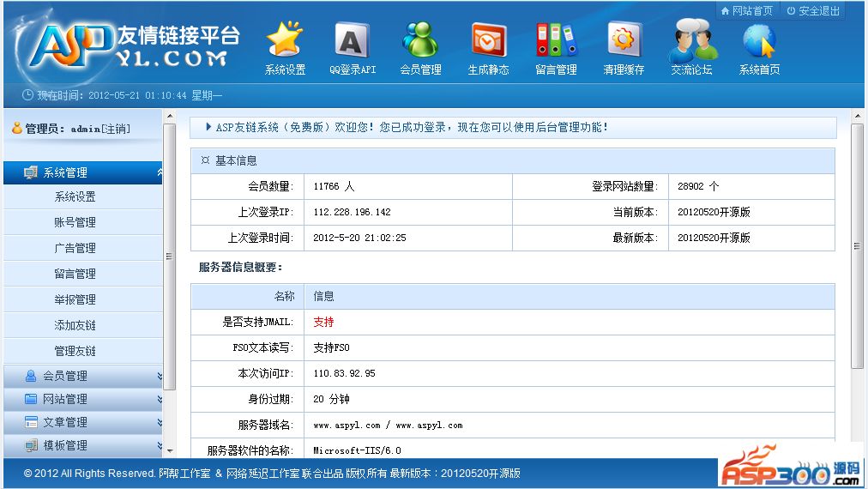Viewport: 868px width, 489px height.
Task: Click the sidebar scrollbar down arrow
Action: click(x=170, y=450)
